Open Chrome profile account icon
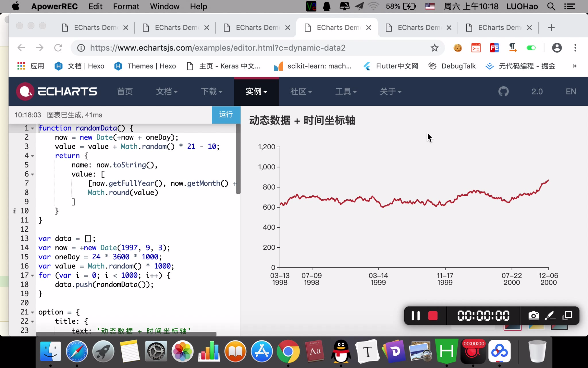 (x=557, y=48)
